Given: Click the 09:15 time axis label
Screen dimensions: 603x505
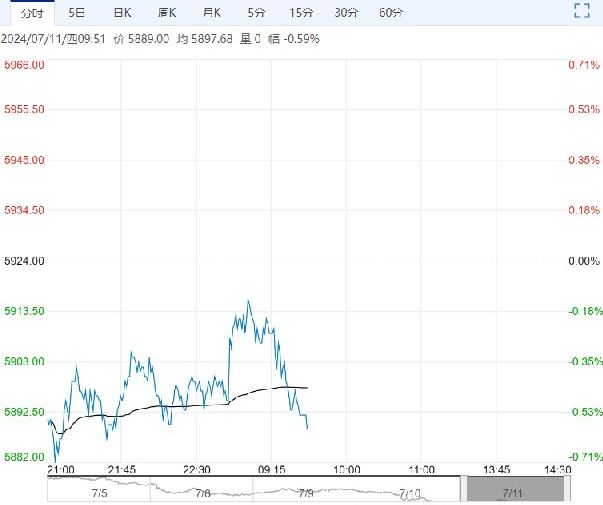Looking at the screenshot, I should [x=271, y=469].
